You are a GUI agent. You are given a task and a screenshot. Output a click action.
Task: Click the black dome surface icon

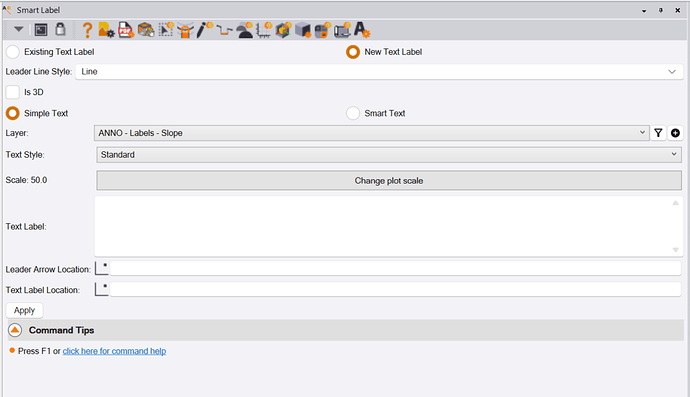244,30
